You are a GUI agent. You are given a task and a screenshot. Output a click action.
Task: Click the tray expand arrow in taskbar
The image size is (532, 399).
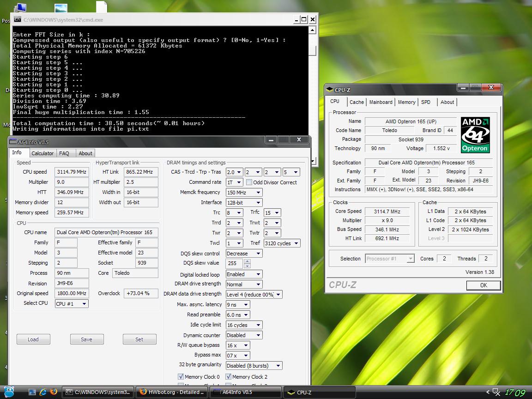(488, 392)
